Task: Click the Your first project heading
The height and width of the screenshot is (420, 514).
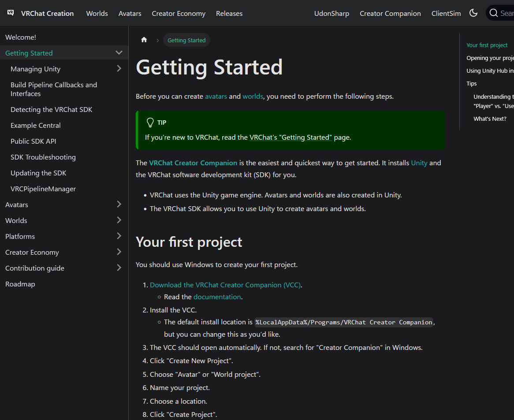Action: 189,242
